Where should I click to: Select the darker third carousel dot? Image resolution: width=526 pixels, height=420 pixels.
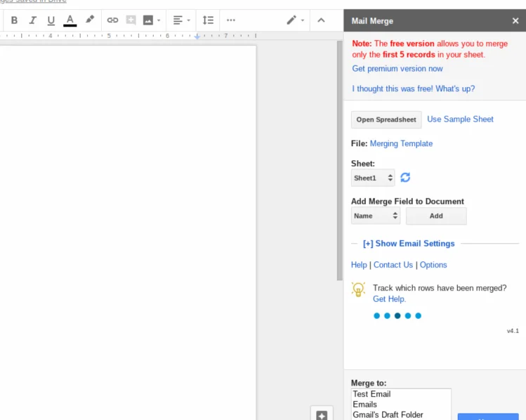[x=397, y=315]
